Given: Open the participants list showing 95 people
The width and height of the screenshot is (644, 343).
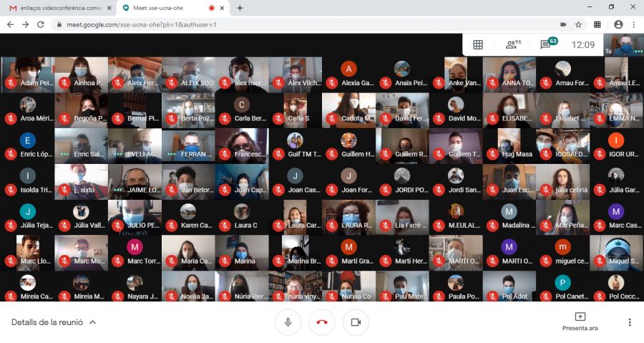Looking at the screenshot, I should pyautogui.click(x=513, y=44).
